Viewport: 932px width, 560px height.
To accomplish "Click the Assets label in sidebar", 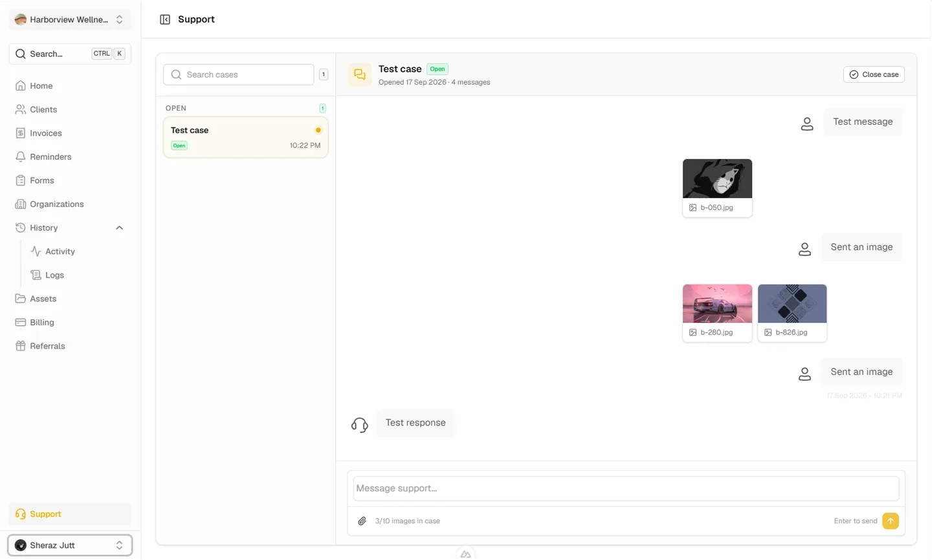I will tap(43, 299).
